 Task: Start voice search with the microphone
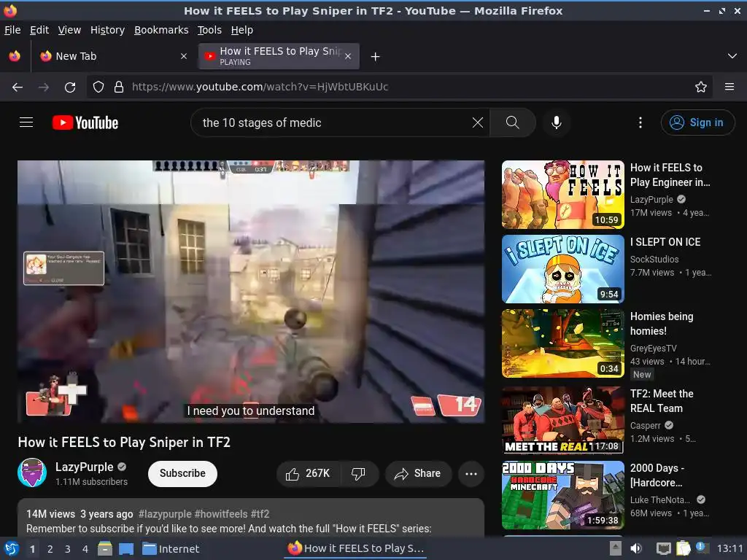click(556, 122)
